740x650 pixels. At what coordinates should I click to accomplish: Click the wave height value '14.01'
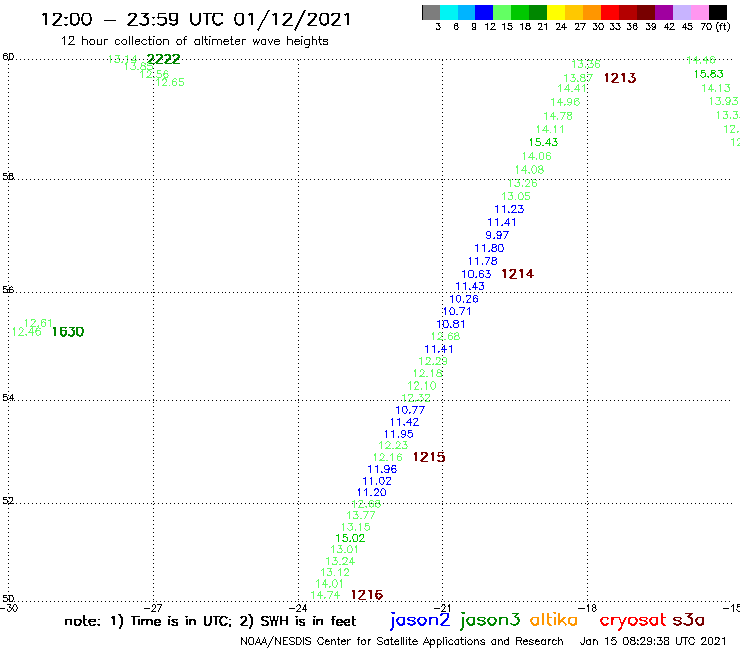tap(329, 584)
